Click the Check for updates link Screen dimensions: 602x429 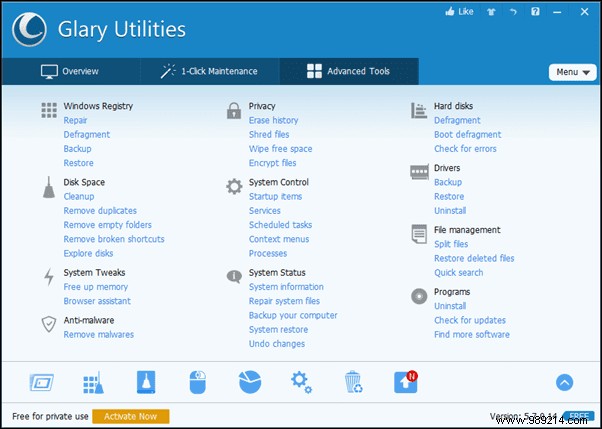click(x=470, y=320)
